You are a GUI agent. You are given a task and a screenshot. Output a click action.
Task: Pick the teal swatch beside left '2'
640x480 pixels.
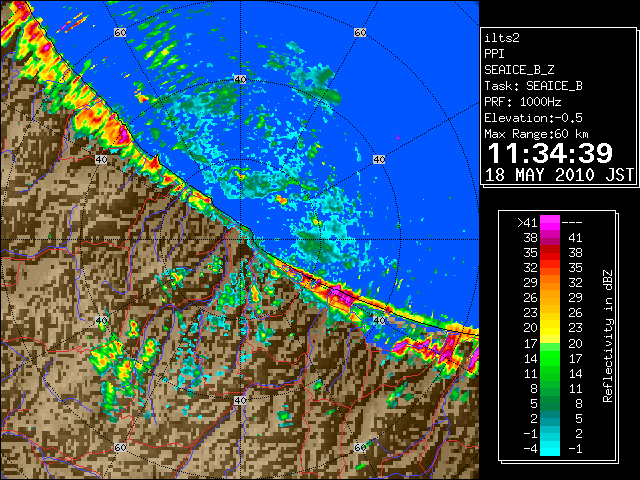click(550, 418)
